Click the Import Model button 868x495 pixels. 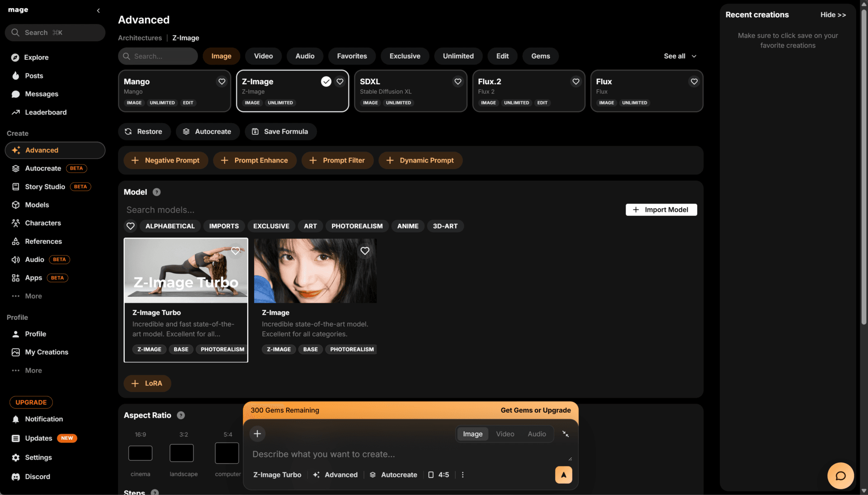661,209
